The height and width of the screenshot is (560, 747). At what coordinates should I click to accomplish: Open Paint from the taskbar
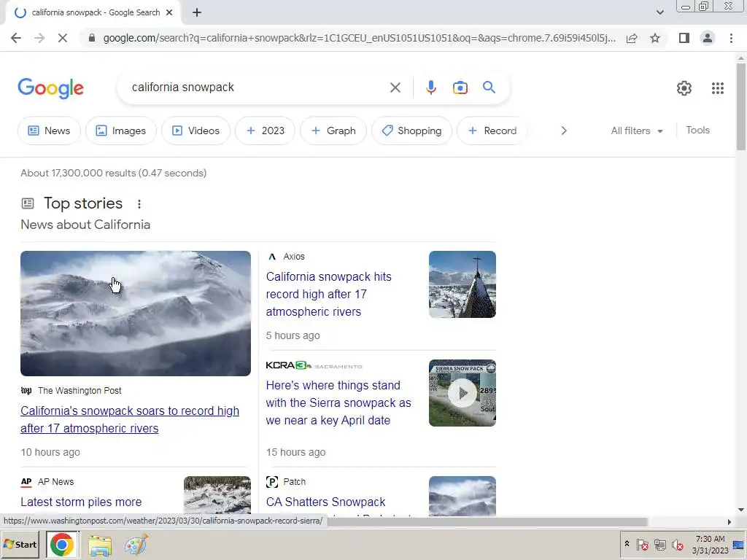(x=136, y=545)
